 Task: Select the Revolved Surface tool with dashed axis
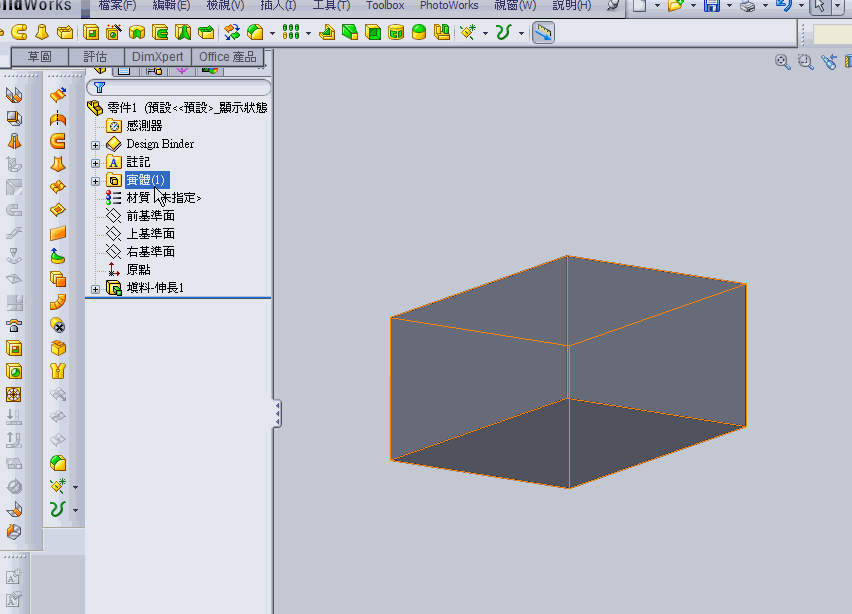[58, 118]
